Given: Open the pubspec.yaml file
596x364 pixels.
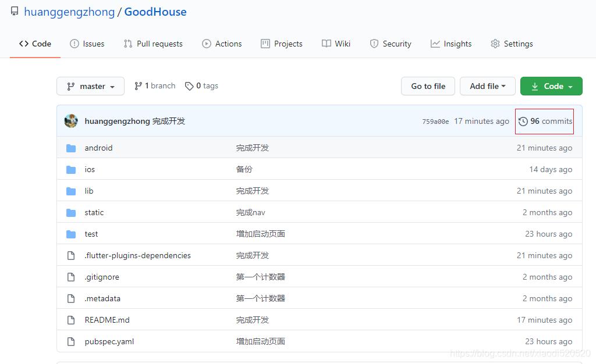Looking at the screenshot, I should (109, 341).
